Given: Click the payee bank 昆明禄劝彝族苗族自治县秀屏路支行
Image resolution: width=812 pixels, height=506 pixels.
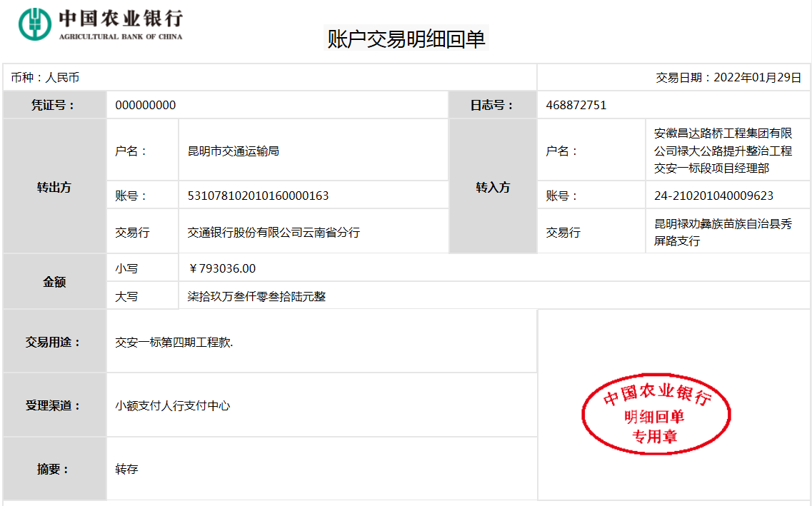Looking at the screenshot, I should tap(723, 232).
